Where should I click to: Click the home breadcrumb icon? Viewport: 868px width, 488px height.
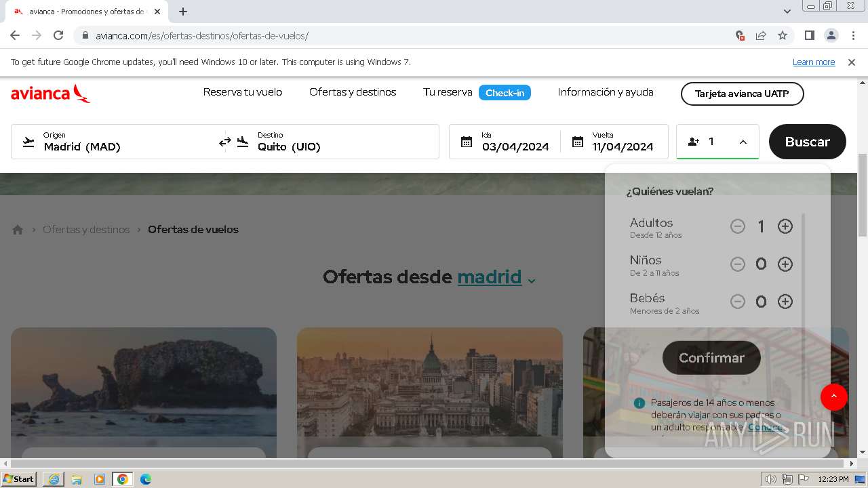pyautogui.click(x=18, y=230)
